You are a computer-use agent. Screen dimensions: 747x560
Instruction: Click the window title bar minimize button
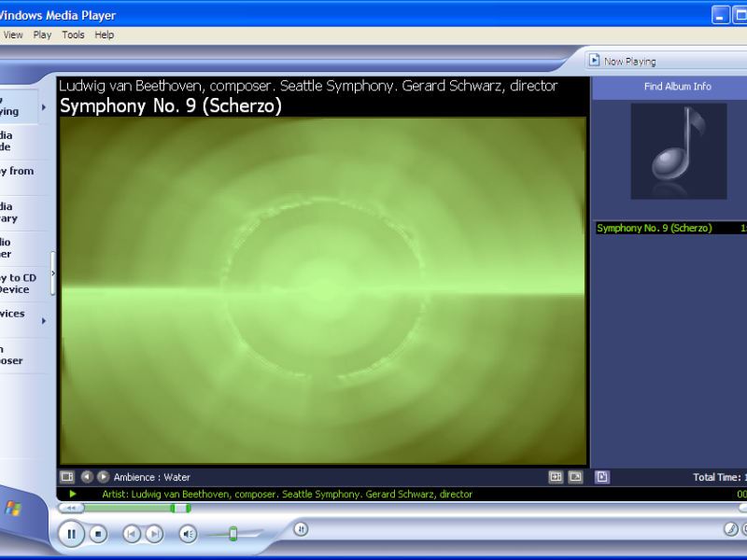coord(720,15)
